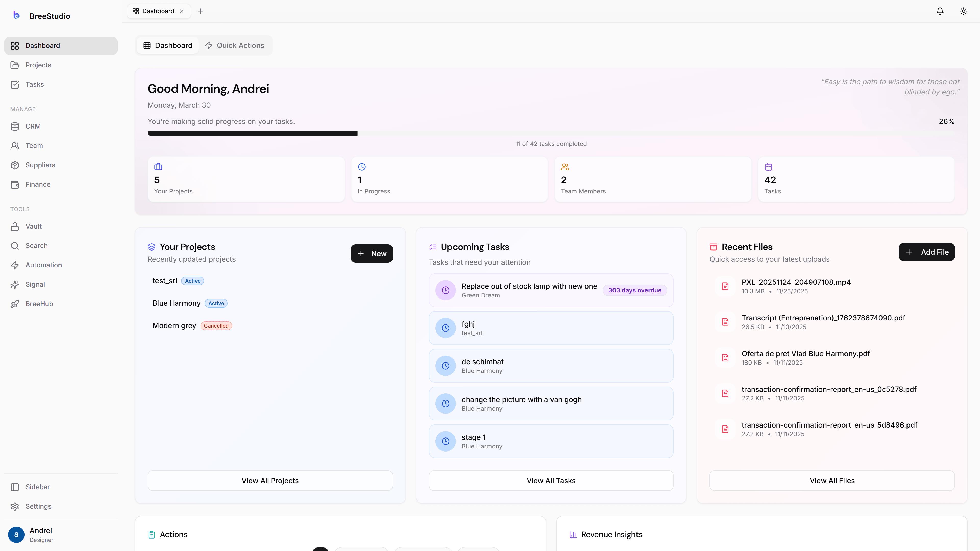Click the BreeStudio logo icon
980x551 pixels.
click(x=16, y=16)
